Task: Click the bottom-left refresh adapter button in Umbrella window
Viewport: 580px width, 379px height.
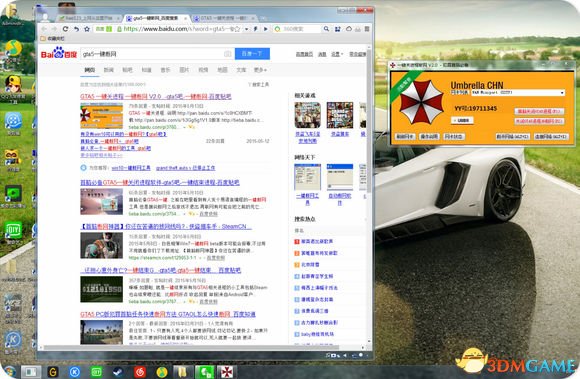Action: pos(405,136)
